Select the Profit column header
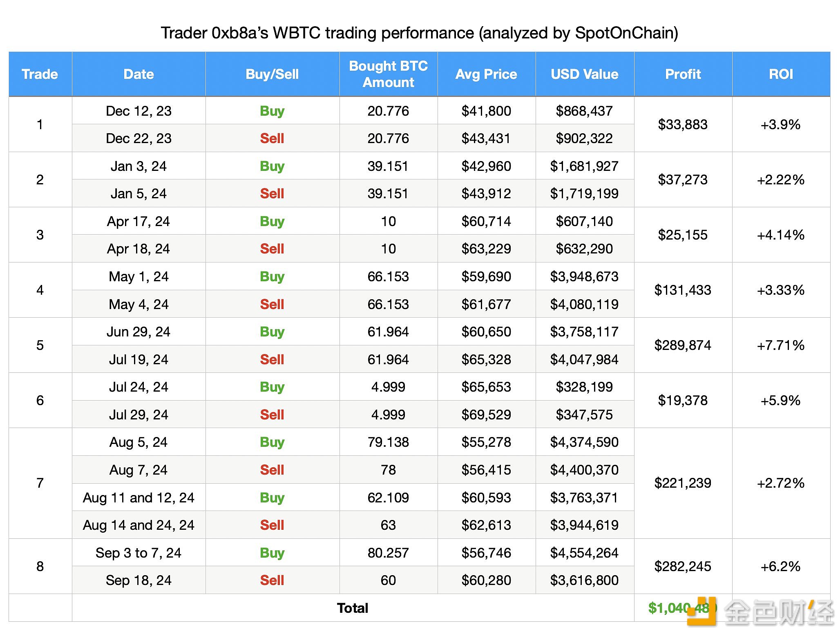The width and height of the screenshot is (840, 632). (x=683, y=74)
